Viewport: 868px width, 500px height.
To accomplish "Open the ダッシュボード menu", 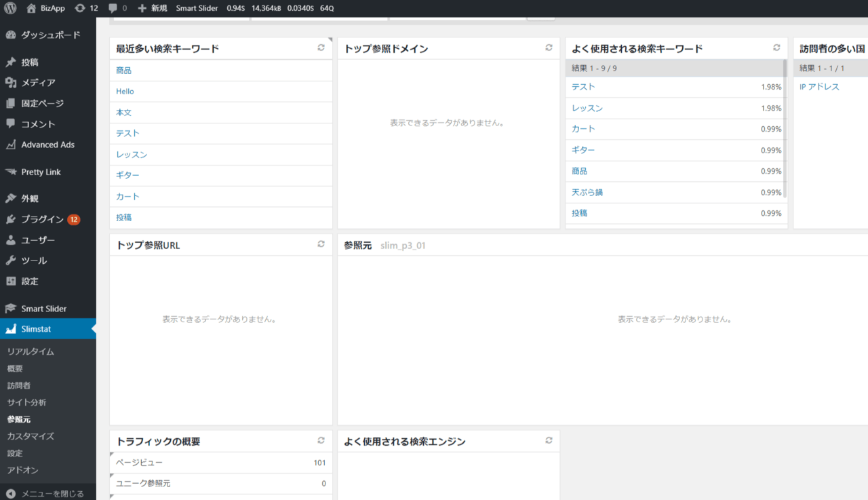I will tap(48, 35).
